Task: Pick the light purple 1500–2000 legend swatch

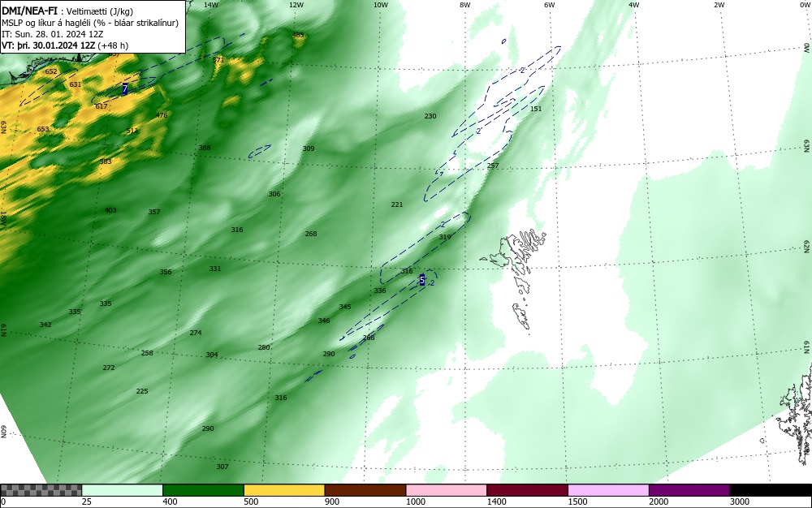Action: [608, 490]
